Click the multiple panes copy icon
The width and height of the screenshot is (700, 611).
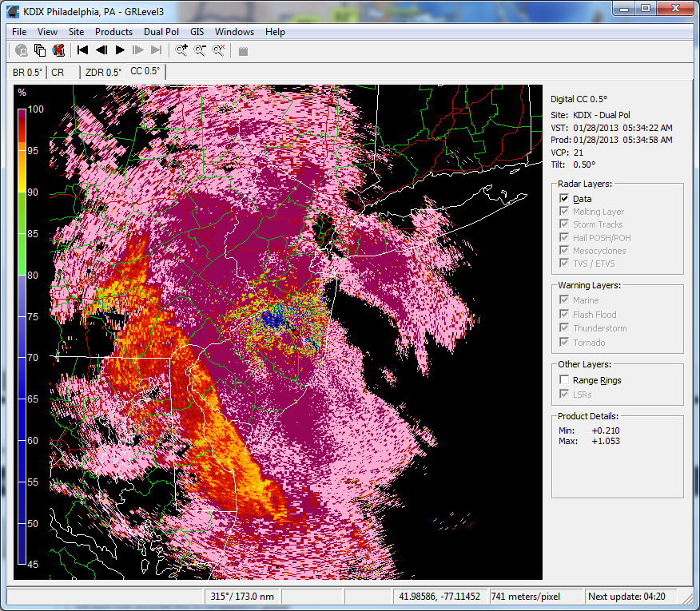click(40, 50)
